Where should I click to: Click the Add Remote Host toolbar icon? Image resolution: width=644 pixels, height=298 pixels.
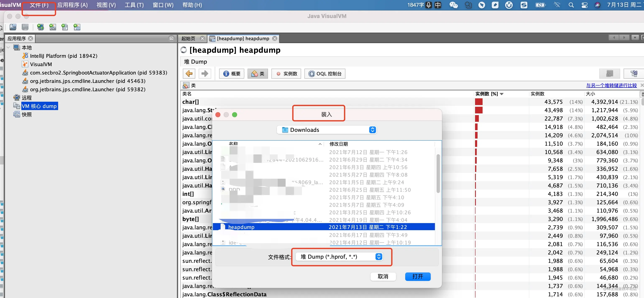tap(40, 27)
